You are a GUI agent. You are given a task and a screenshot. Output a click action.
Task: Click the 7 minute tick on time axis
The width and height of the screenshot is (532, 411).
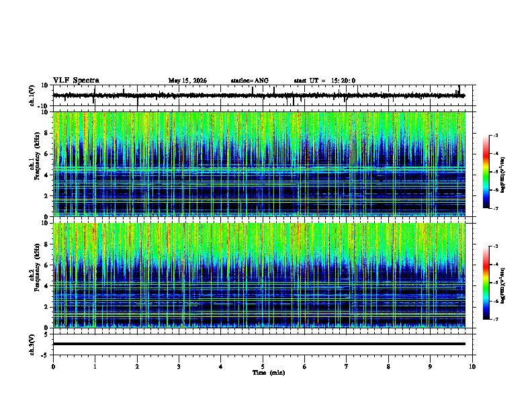347,367
